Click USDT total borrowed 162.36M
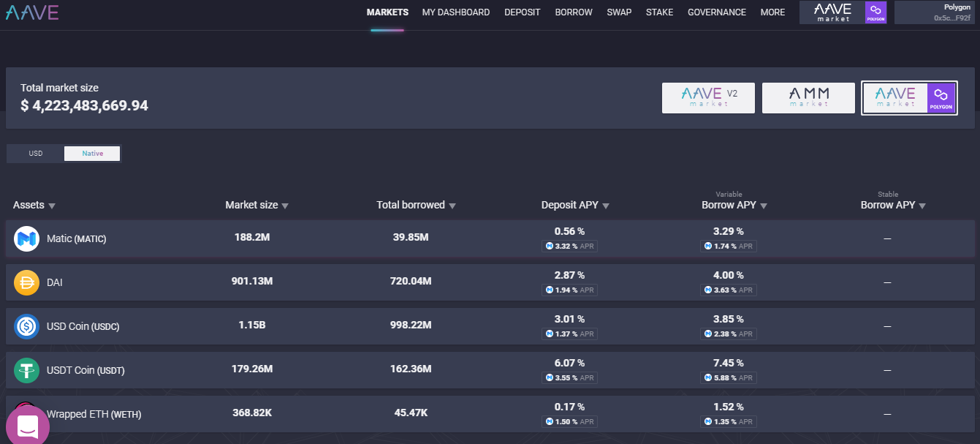Viewport: 980px width, 444px height. [x=411, y=369]
